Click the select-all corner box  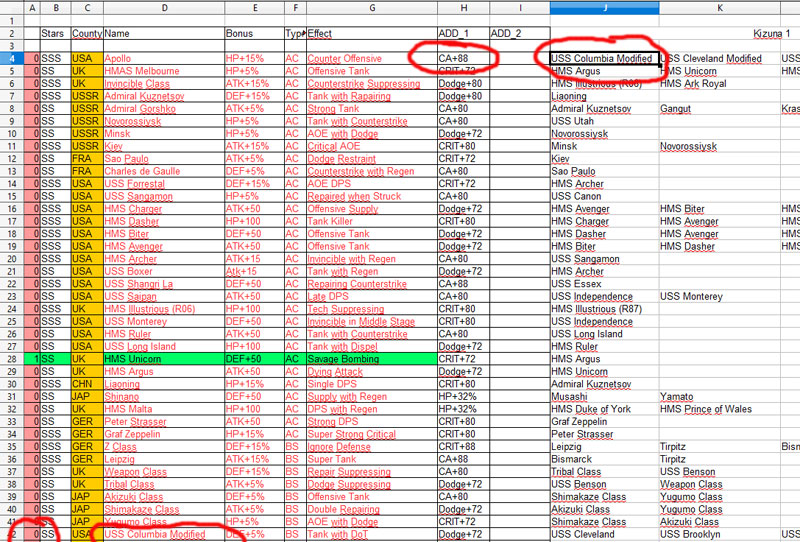pos(9,9)
